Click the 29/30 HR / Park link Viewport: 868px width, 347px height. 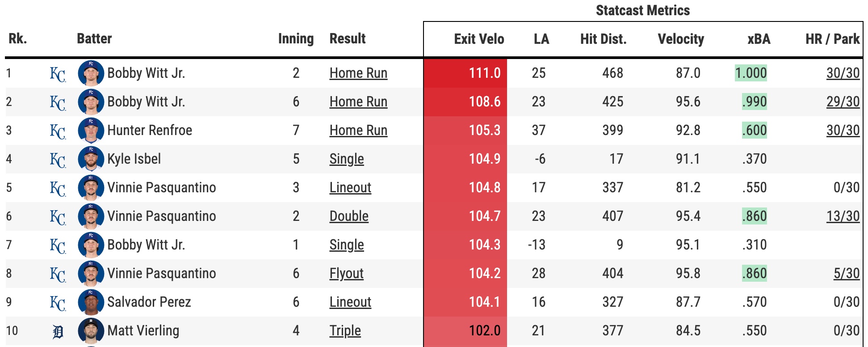pos(843,102)
